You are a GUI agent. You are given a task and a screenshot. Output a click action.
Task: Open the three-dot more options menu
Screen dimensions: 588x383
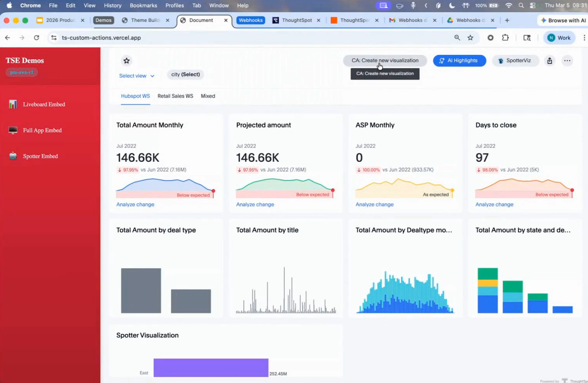pos(567,61)
